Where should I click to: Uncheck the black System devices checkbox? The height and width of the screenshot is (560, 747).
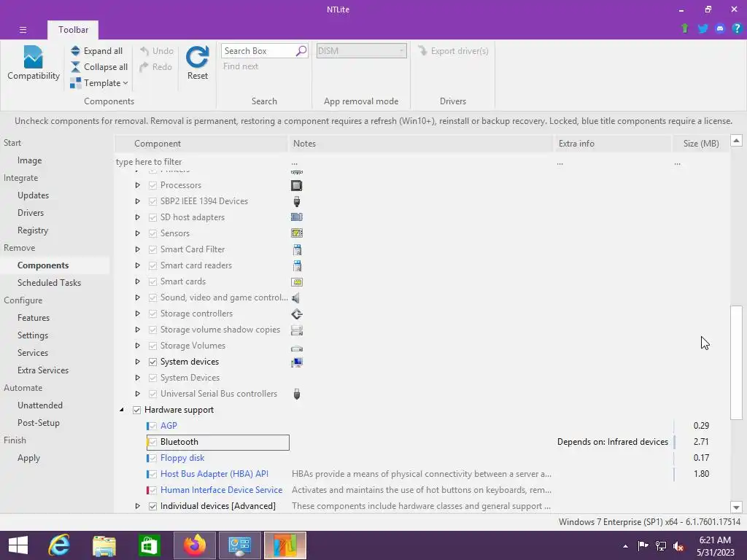pos(152,362)
